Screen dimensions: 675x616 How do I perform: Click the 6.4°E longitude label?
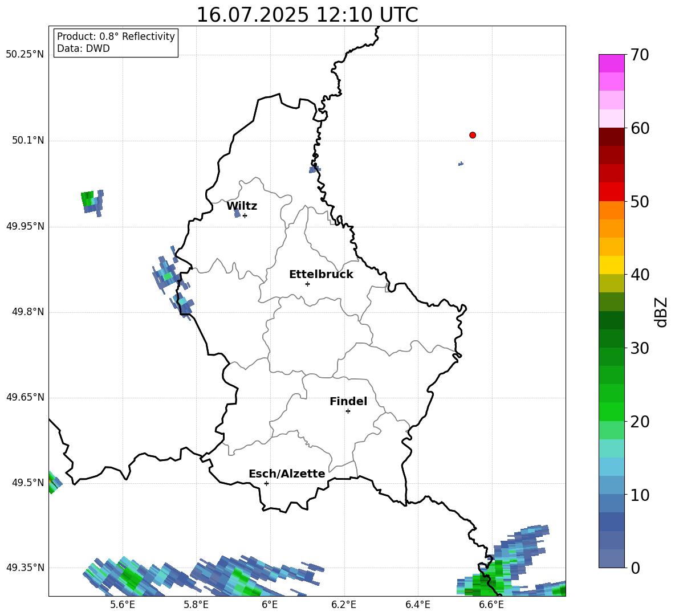click(x=417, y=605)
